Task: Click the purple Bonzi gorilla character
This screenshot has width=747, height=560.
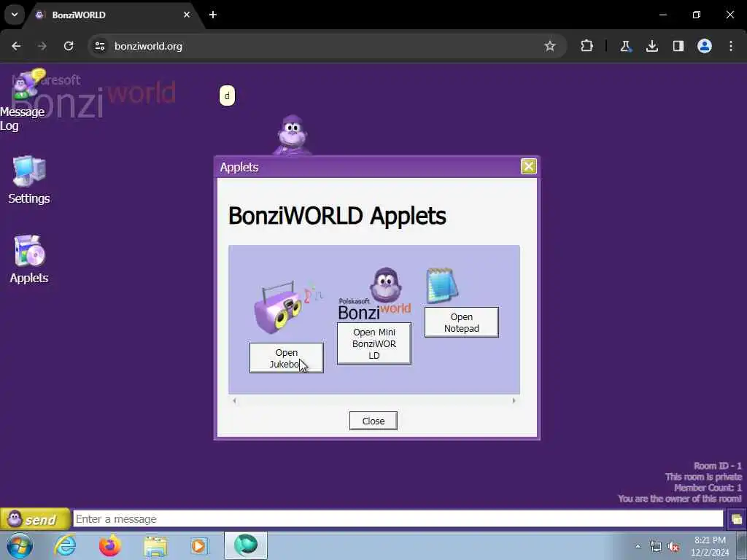Action: click(292, 134)
